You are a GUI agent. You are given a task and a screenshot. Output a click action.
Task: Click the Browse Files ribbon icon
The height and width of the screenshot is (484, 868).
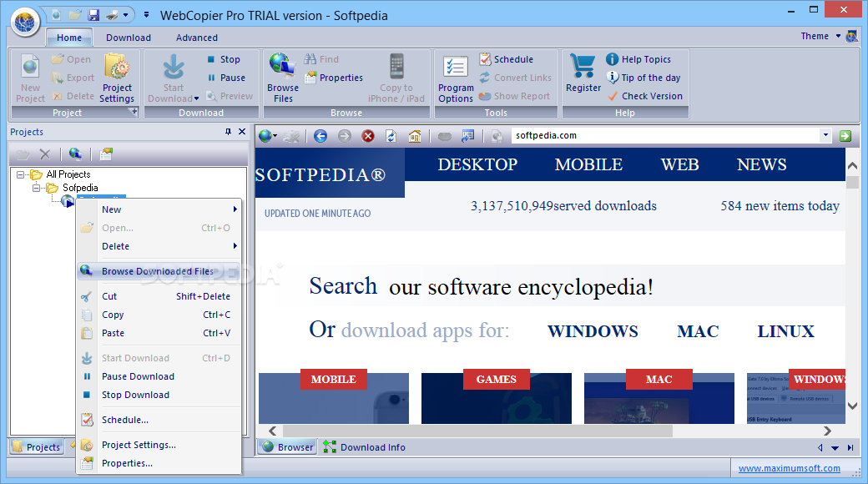[x=283, y=78]
